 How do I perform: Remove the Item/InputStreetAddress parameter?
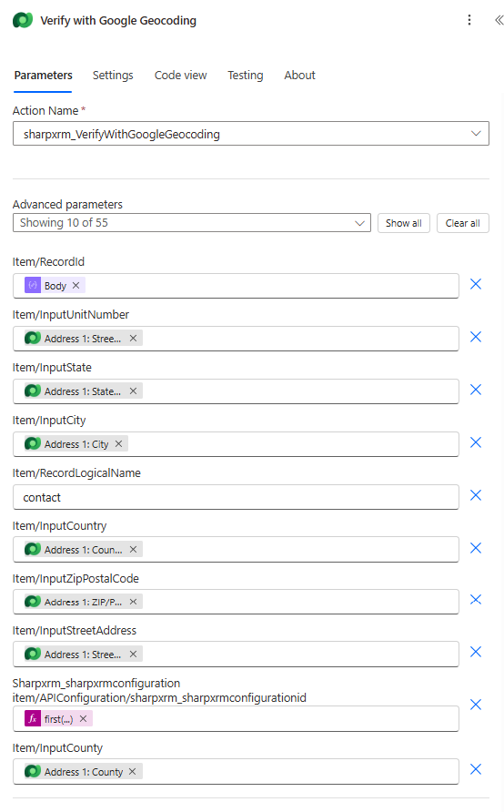[476, 652]
